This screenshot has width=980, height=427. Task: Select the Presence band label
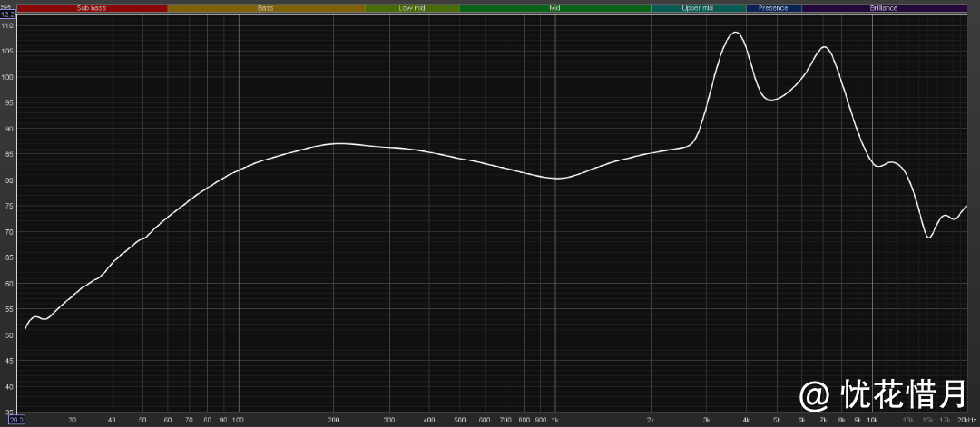click(x=773, y=7)
